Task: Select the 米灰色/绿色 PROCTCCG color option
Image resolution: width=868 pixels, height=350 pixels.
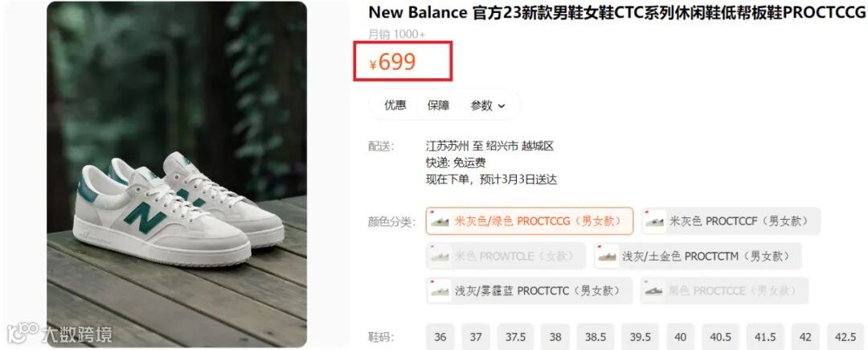Action: pyautogui.click(x=529, y=221)
